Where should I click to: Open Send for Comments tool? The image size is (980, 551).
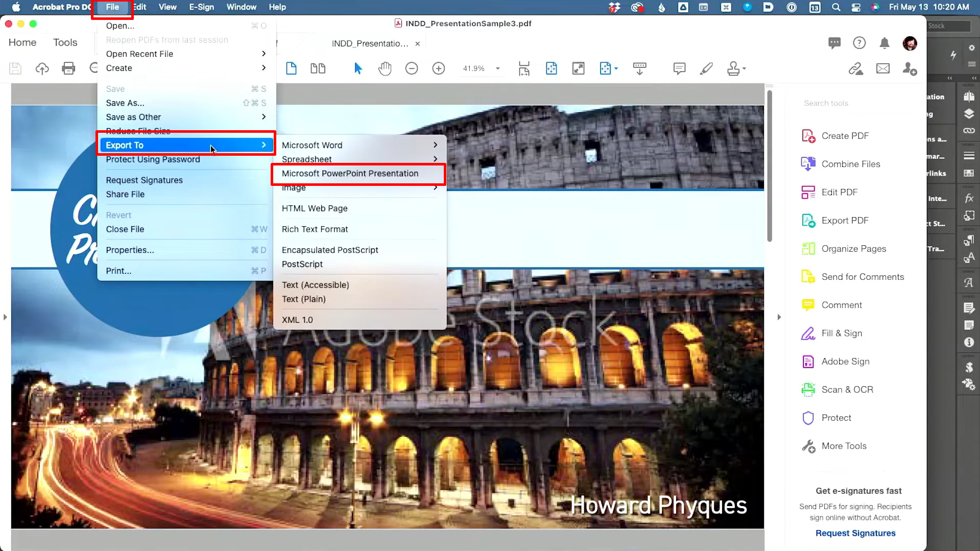853,277
